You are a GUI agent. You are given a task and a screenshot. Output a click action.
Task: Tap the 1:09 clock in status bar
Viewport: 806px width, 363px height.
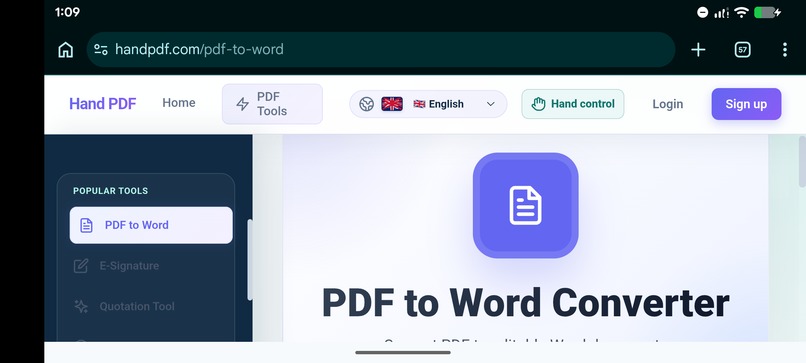point(67,12)
